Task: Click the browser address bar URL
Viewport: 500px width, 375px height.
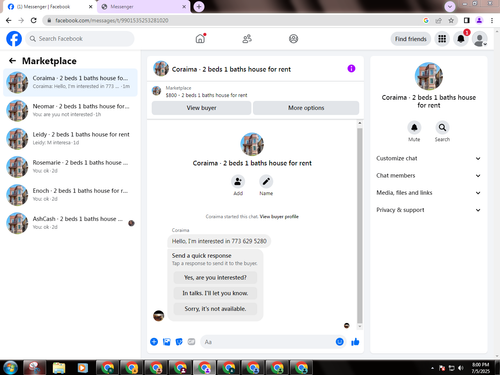Action: 112,20
